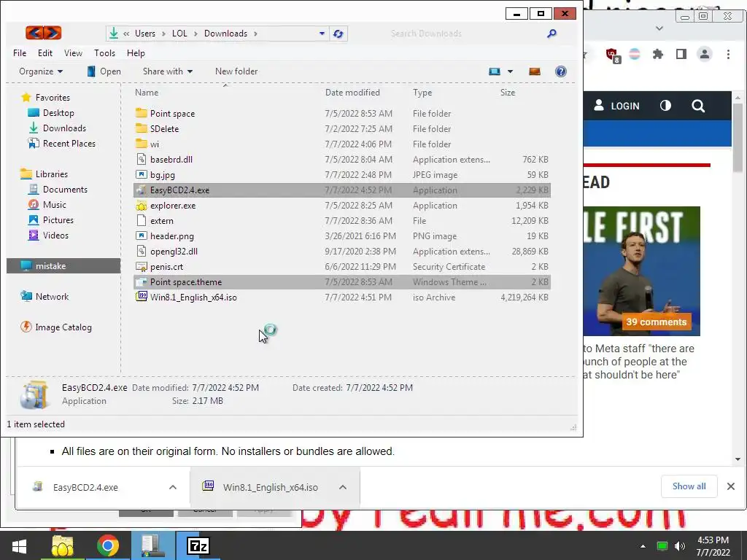Expand EasyBCD2.4.exe download options chevron

pyautogui.click(x=173, y=487)
